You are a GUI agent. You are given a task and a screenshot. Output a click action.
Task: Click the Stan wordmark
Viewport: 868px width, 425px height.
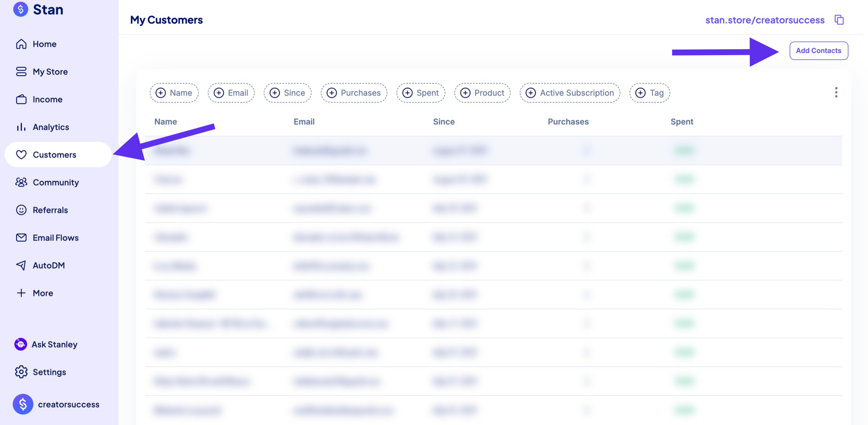48,9
